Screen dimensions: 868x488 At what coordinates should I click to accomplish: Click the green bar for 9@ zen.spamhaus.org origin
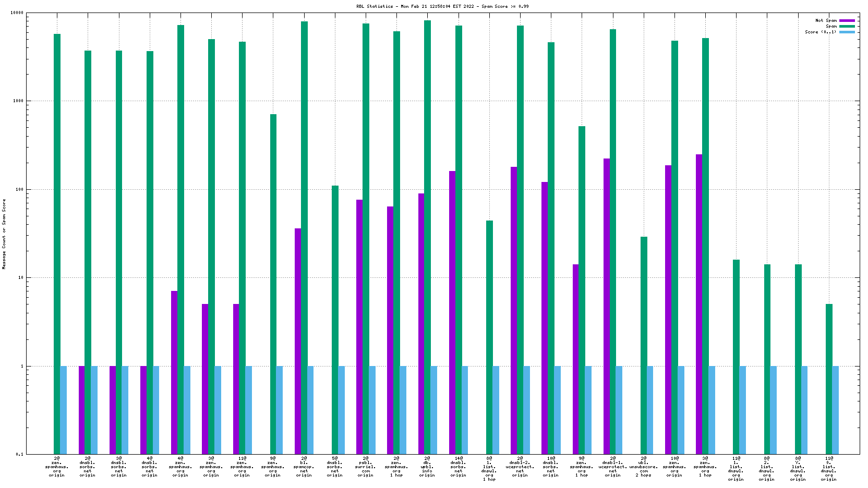tap(273, 282)
